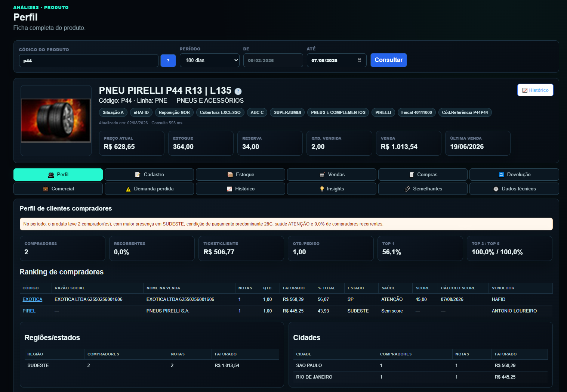This screenshot has width=567, height=392.
Task: Click the Histórico button at top right
Action: point(535,90)
